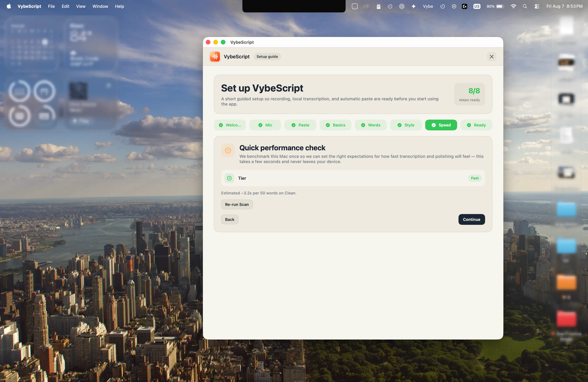The width and height of the screenshot is (588, 382).
Task: Open the Apple menu
Action: pyautogui.click(x=9, y=6)
